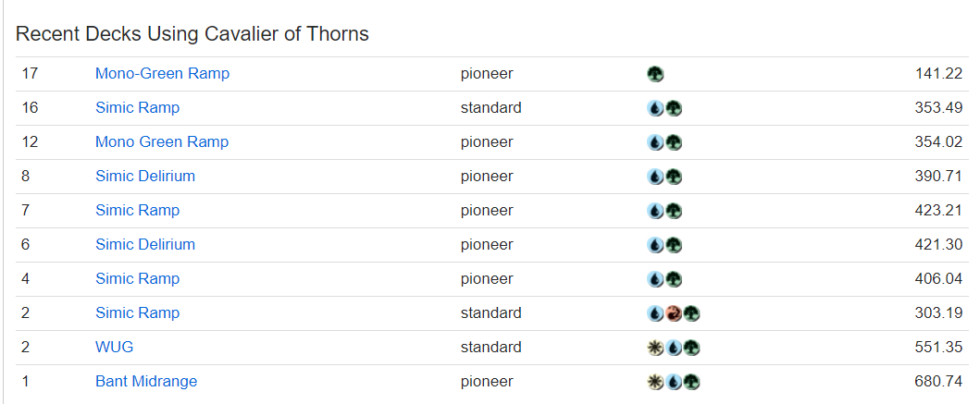Screen dimensions: 980x404
Task: Open the Bant Midrange deck link
Action: point(146,381)
